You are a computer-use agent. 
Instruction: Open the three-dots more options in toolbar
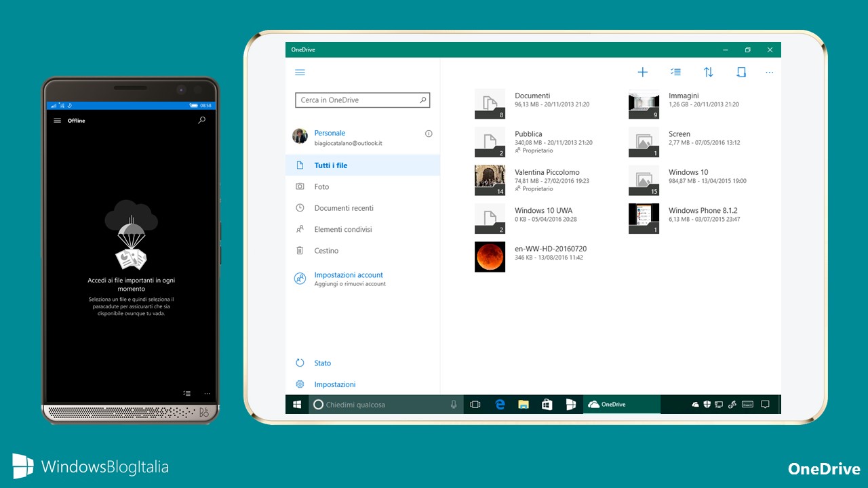pos(769,73)
